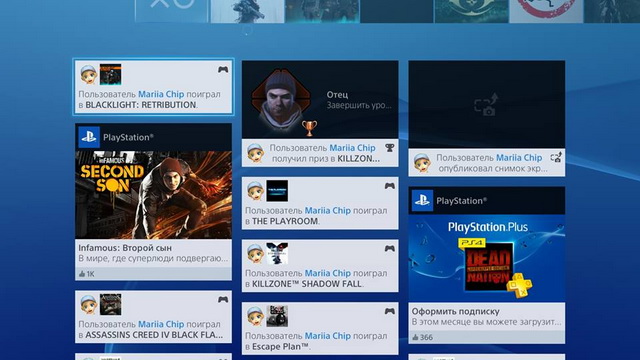This screenshot has height=360, width=640.
Task: Open the ASSASSINS CREED IV game thumbnail
Action: [x=111, y=304]
